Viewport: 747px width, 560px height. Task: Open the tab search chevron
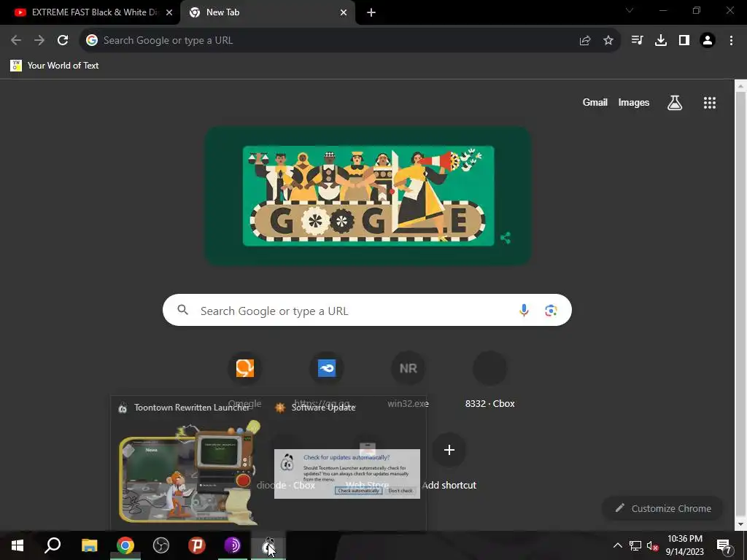(630, 10)
